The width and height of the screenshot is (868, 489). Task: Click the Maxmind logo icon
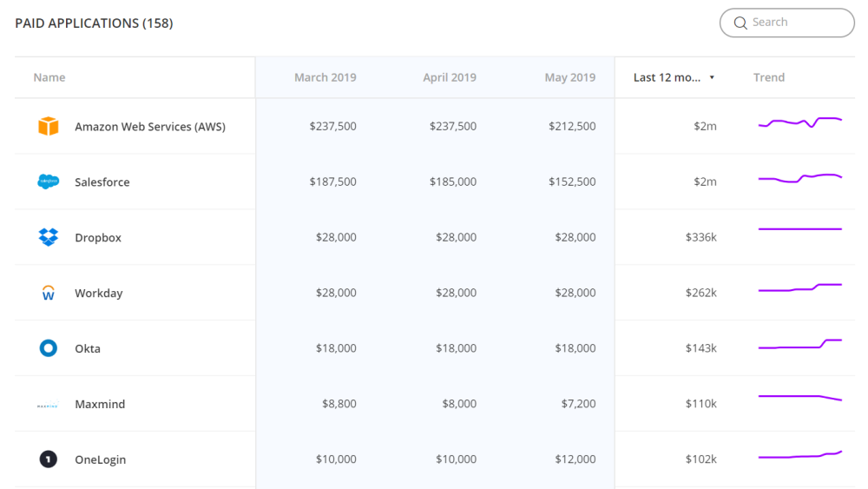(x=49, y=405)
